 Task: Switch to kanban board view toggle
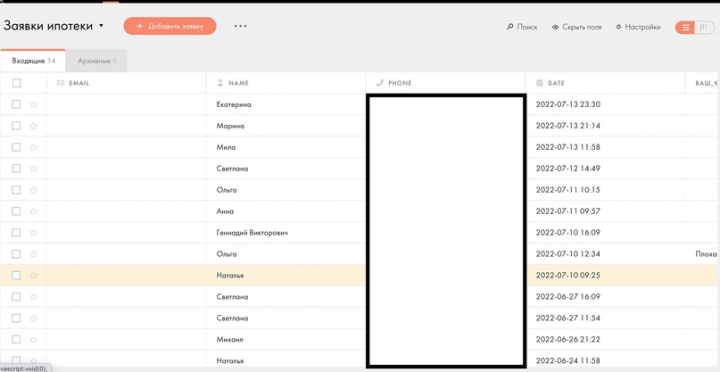point(703,28)
